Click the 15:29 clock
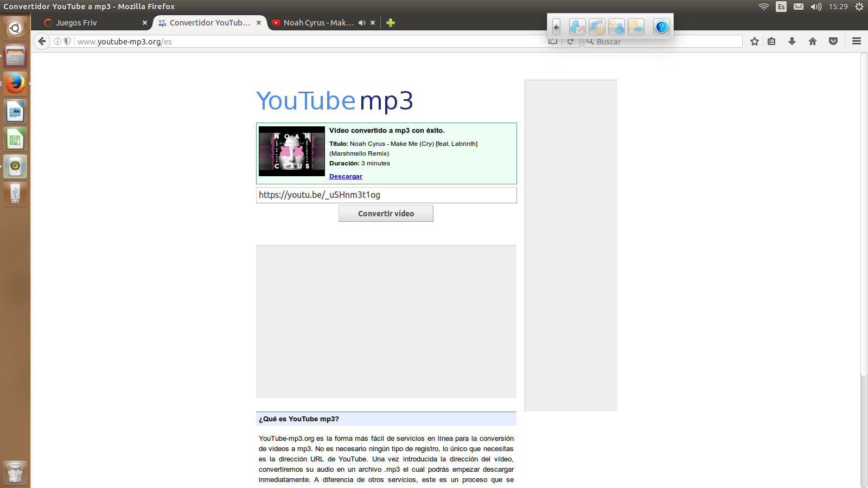This screenshot has height=488, width=868. pyautogui.click(x=838, y=7)
